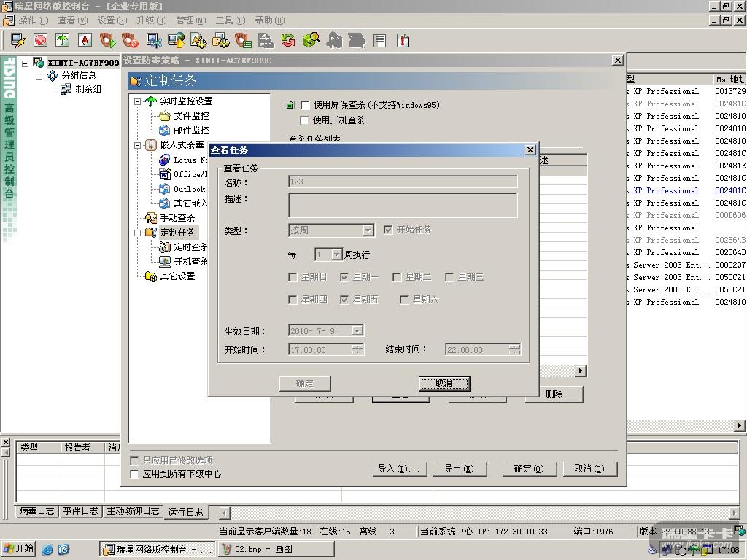Click the 开始时间 spinner arrows
Viewport: 747px width, 560px height.
(x=357, y=350)
